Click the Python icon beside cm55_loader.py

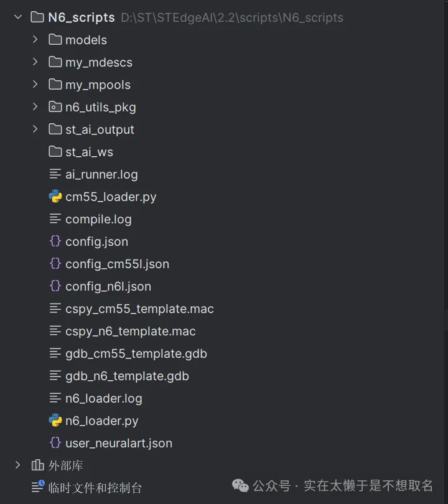click(55, 197)
